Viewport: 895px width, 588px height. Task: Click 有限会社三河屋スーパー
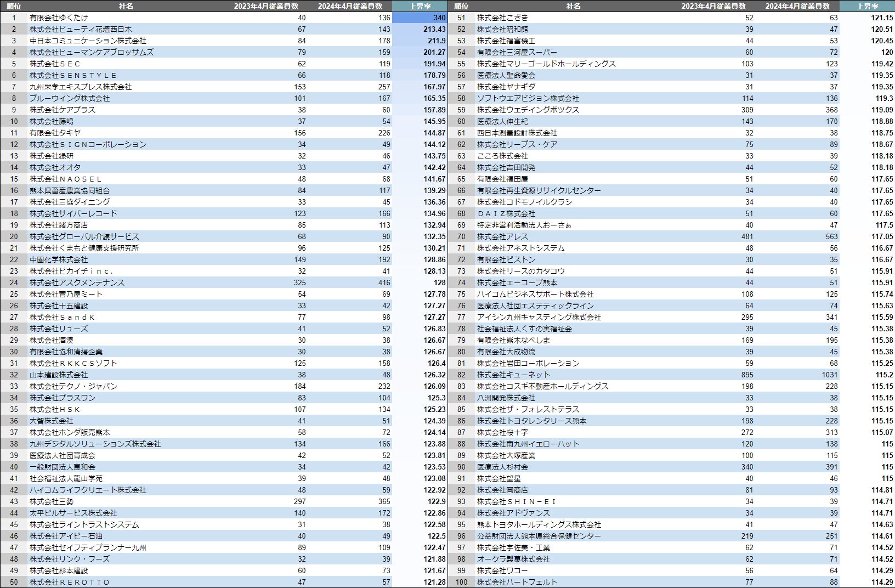click(517, 52)
